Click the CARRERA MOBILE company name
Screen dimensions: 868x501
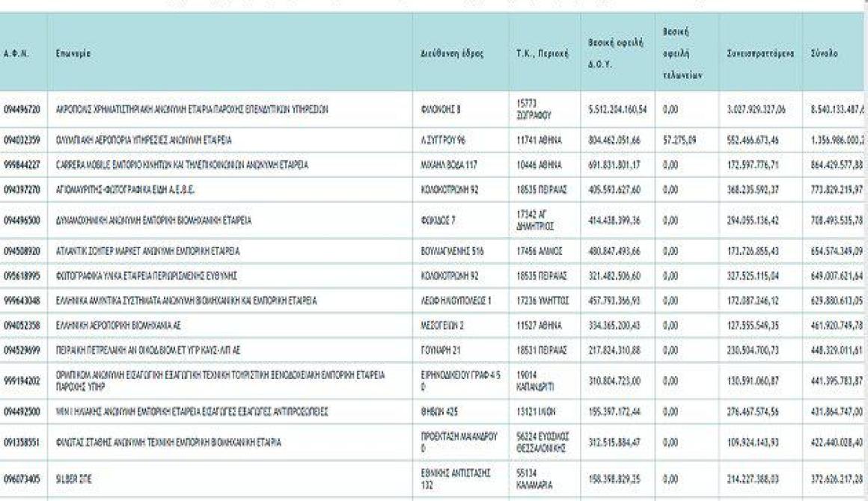pyautogui.click(x=182, y=165)
